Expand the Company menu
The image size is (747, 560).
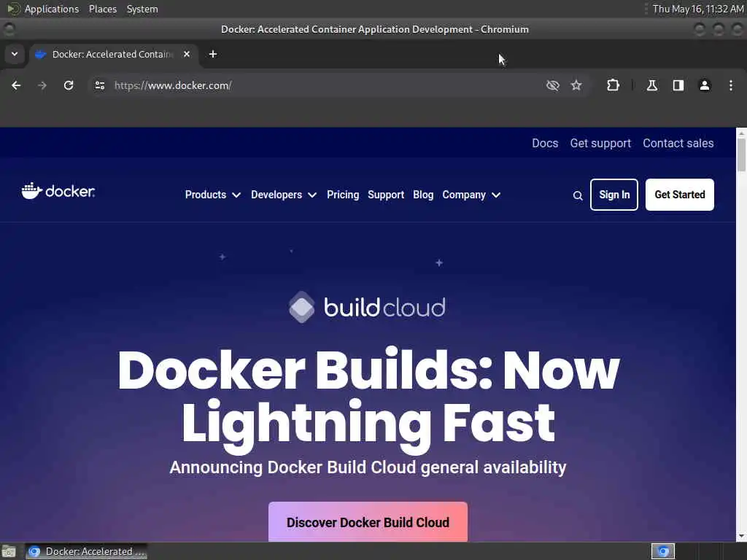(471, 195)
